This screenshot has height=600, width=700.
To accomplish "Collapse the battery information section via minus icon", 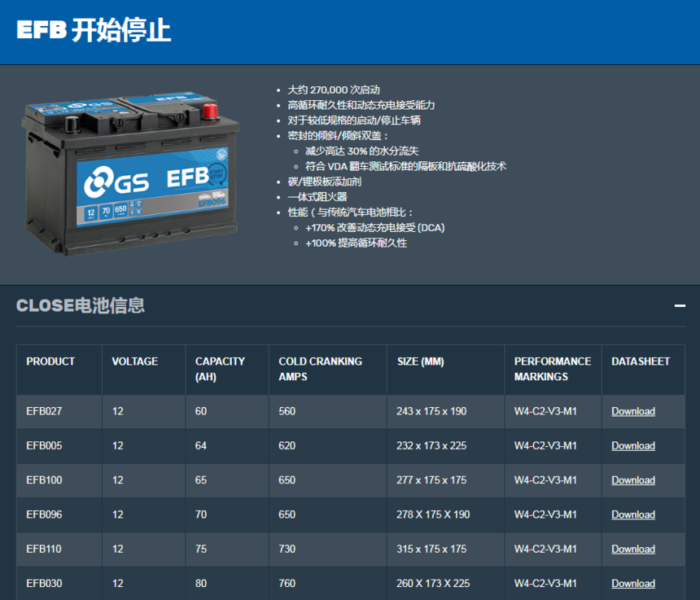I will click(680, 306).
